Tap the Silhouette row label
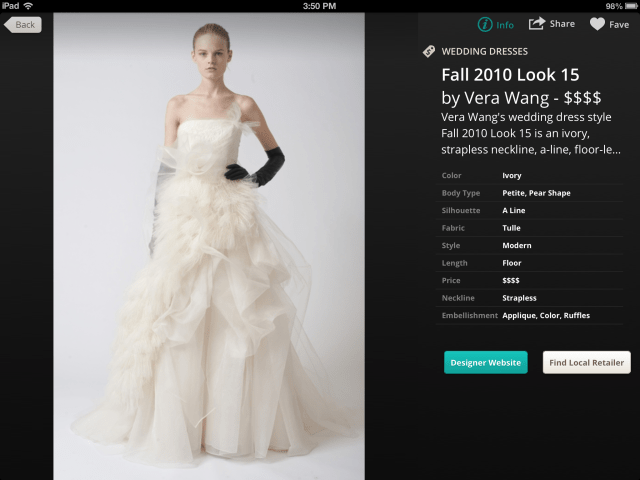 pyautogui.click(x=461, y=211)
